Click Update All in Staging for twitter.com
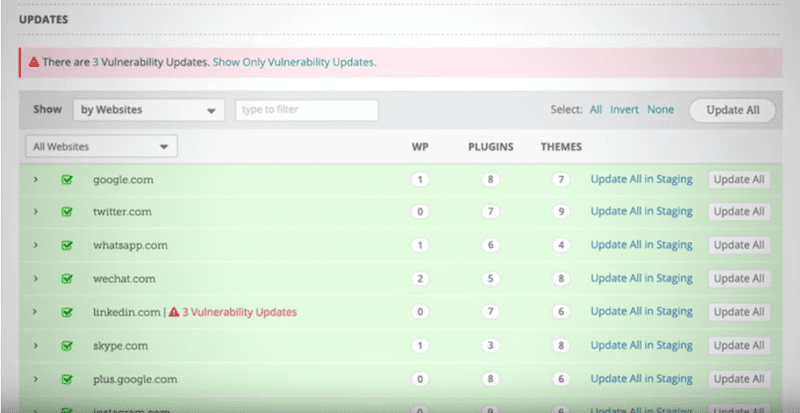Image resolution: width=800 pixels, height=413 pixels. click(x=642, y=211)
